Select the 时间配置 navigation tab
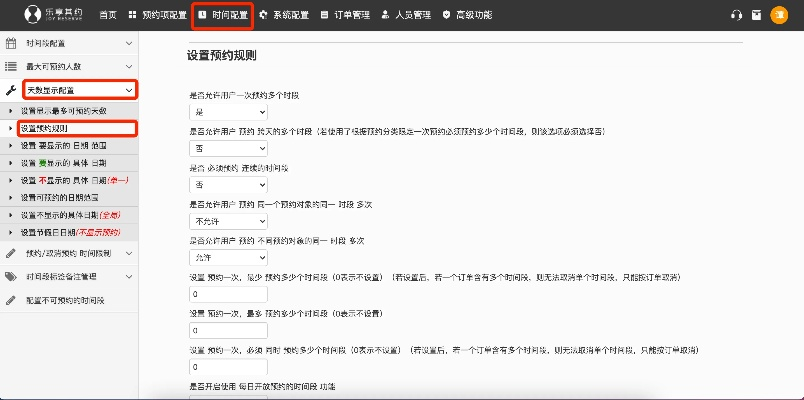The width and height of the screenshot is (804, 400). (x=224, y=15)
